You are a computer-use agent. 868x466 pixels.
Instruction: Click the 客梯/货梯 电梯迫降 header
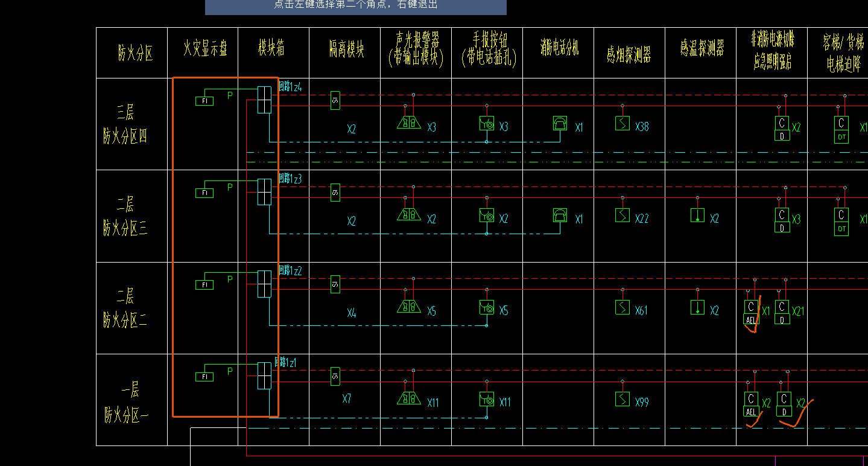click(x=844, y=53)
